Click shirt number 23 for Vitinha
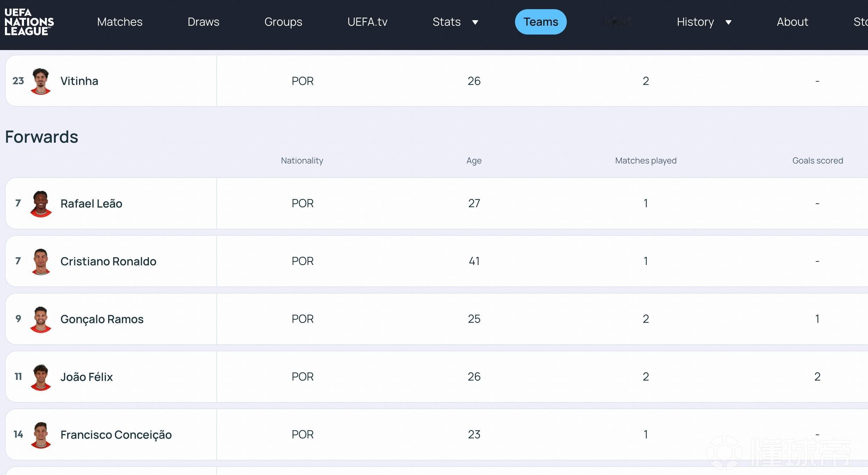 coord(18,81)
